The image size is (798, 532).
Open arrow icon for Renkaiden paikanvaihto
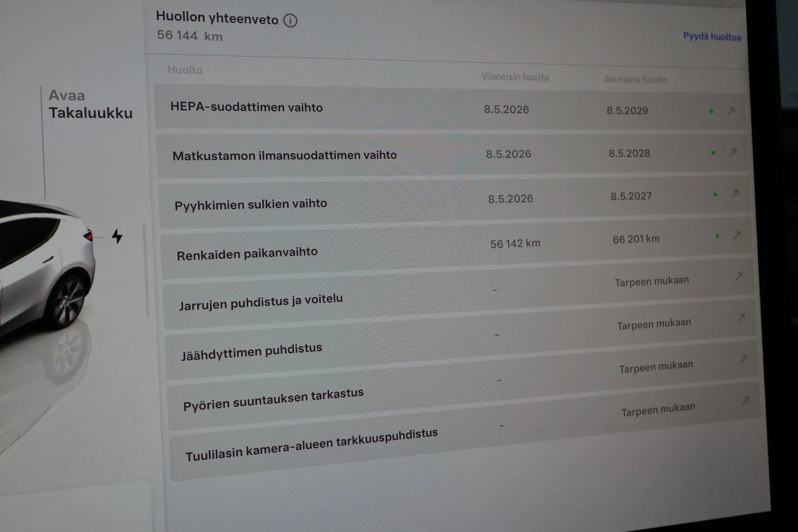pyautogui.click(x=737, y=235)
